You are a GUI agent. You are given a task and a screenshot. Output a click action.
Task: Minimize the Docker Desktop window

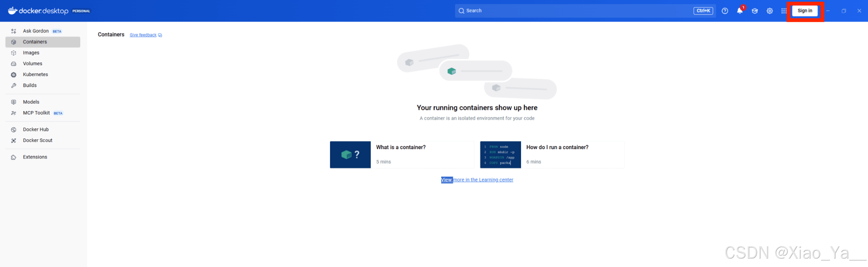[x=828, y=11]
